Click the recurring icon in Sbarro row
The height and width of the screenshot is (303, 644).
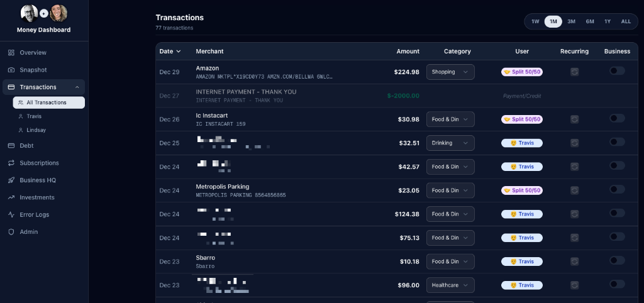[575, 261]
